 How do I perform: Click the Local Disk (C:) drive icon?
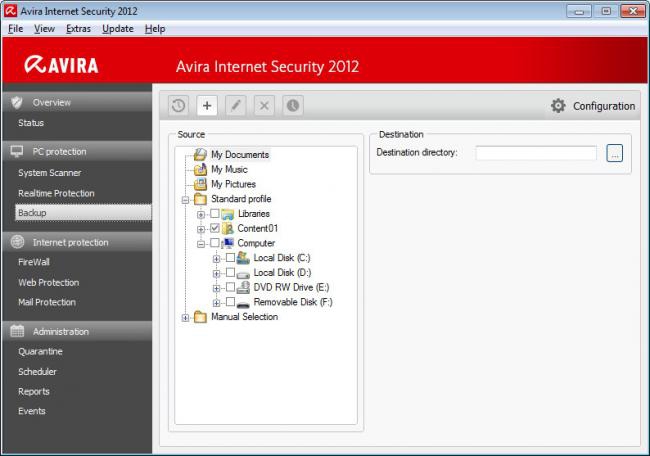click(243, 258)
